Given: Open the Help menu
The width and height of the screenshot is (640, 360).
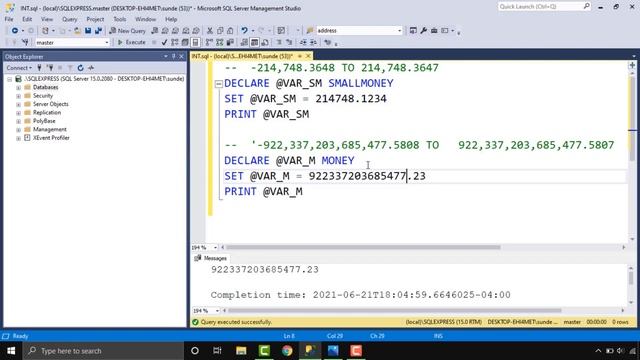Looking at the screenshot, I should [171, 19].
